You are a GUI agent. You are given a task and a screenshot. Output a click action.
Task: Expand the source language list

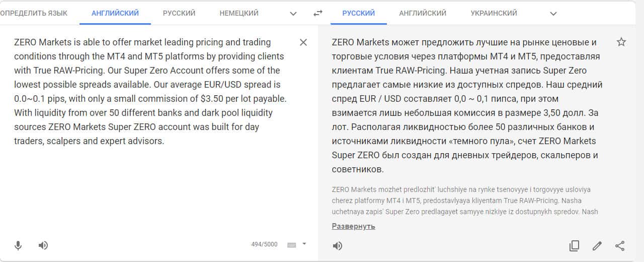pyautogui.click(x=294, y=14)
